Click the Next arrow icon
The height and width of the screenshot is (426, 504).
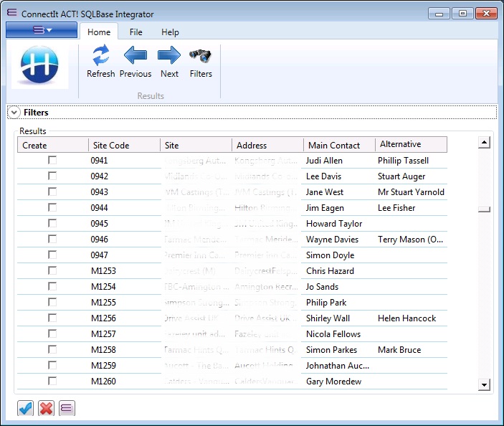coord(169,56)
